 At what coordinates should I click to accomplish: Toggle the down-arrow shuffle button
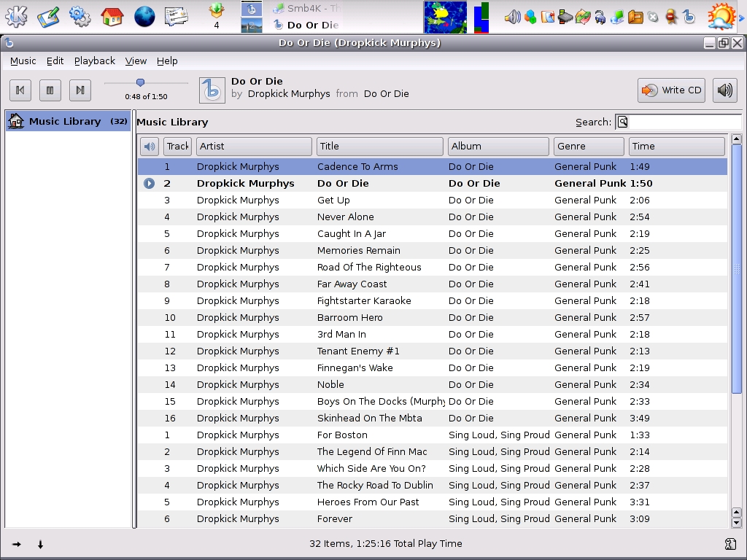pyautogui.click(x=40, y=544)
